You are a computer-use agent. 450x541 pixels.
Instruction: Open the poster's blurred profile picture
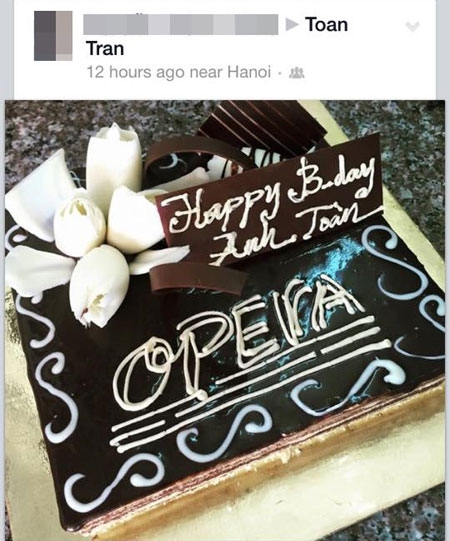tap(53, 36)
